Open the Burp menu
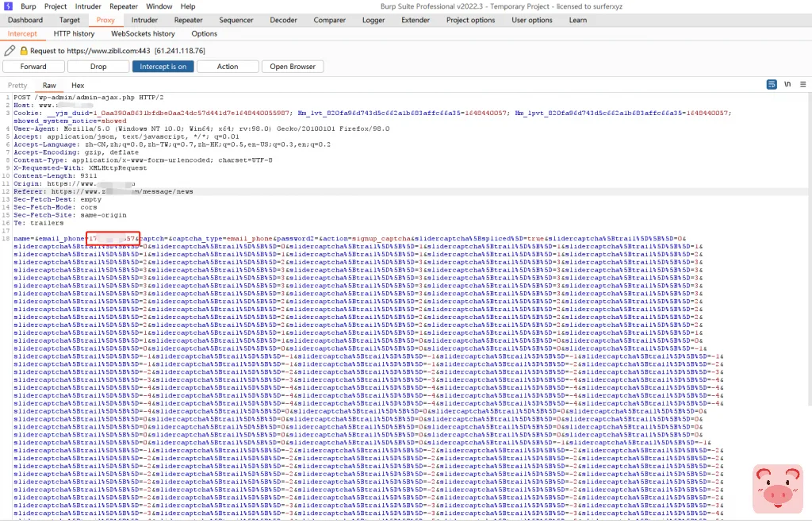The image size is (812, 523). [x=29, y=6]
